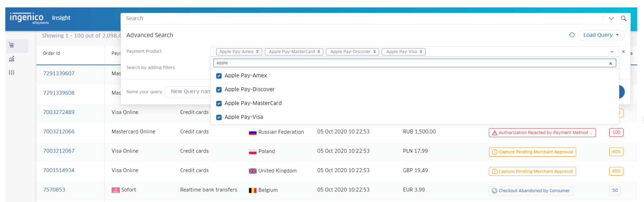Image resolution: width=644 pixels, height=202 pixels.
Task: Open order 7003212067
Action: pos(59,151)
